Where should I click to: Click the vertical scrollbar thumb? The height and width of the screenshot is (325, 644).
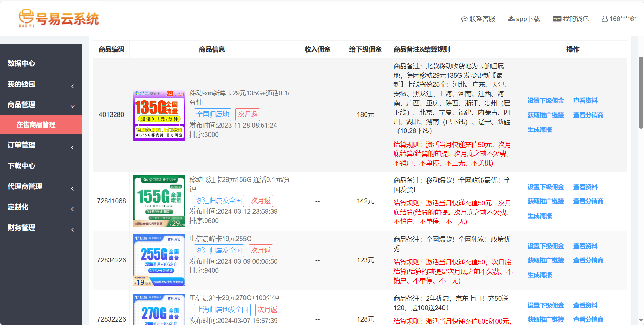click(x=641, y=93)
